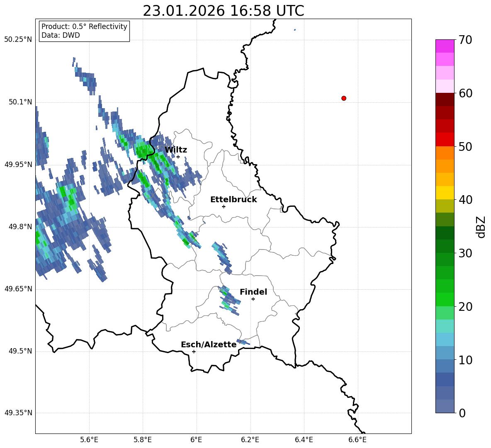Click the small radar echo west of Findel
Viewport: 491px width, 448px height.
point(228,300)
